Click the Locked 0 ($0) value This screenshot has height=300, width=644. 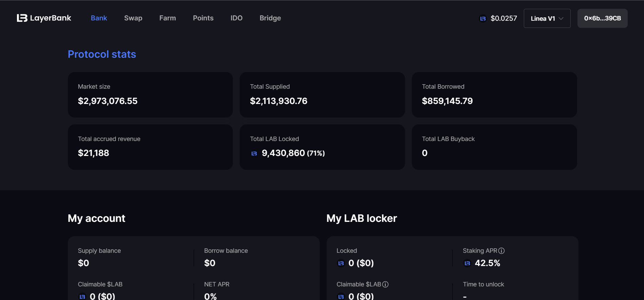361,263
